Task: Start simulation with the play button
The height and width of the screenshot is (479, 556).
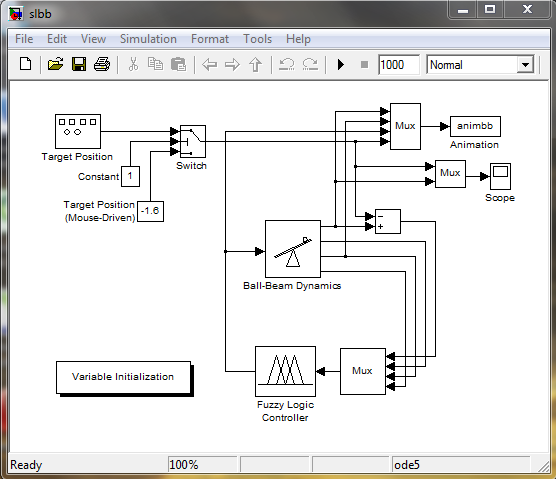Action: (x=341, y=65)
